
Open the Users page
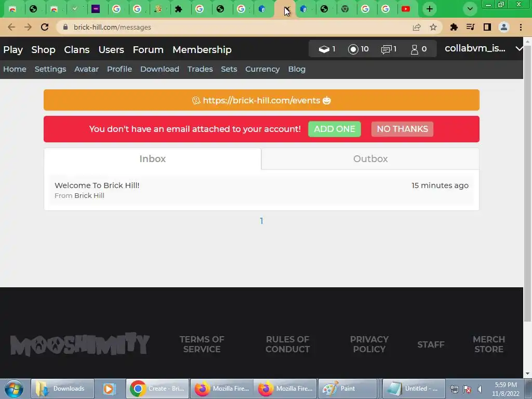pos(111,50)
